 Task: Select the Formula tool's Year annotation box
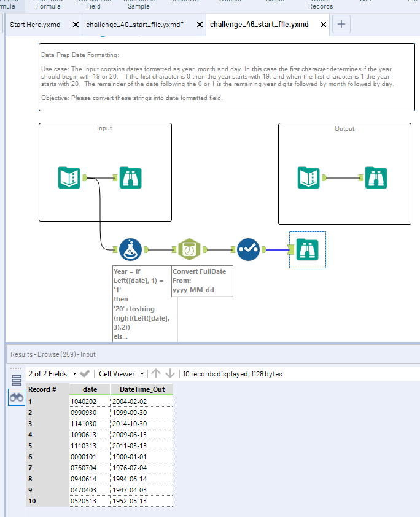click(145, 304)
